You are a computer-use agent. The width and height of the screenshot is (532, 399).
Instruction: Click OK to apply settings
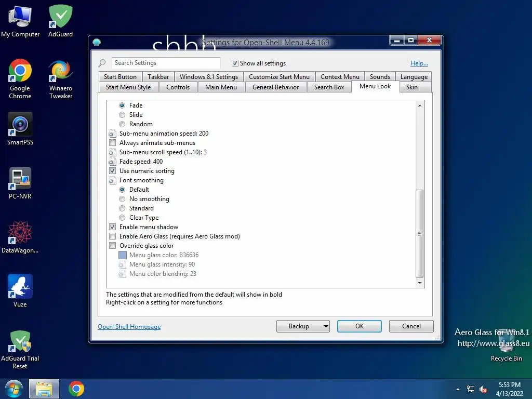pyautogui.click(x=360, y=326)
